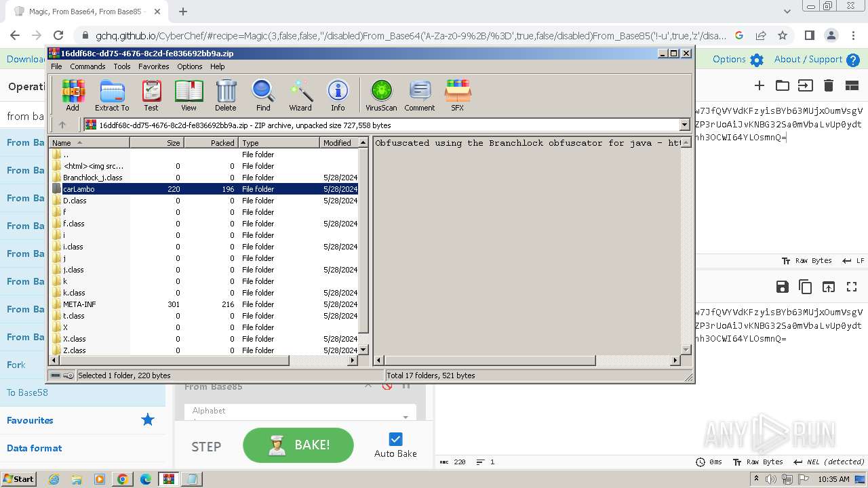This screenshot has width=868, height=488.
Task: Click the CyberChef Options gear icon
Action: pyautogui.click(x=757, y=60)
